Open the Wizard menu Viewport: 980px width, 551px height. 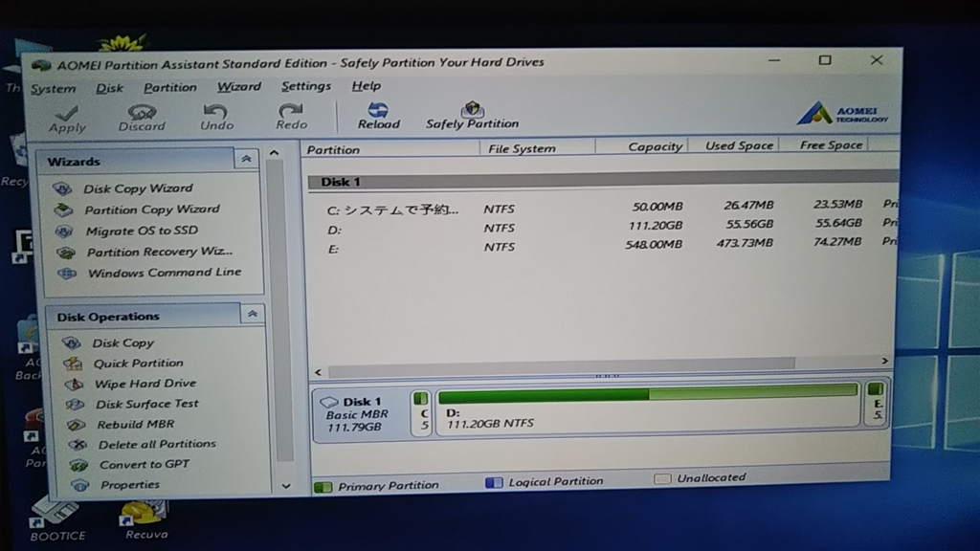pyautogui.click(x=238, y=87)
